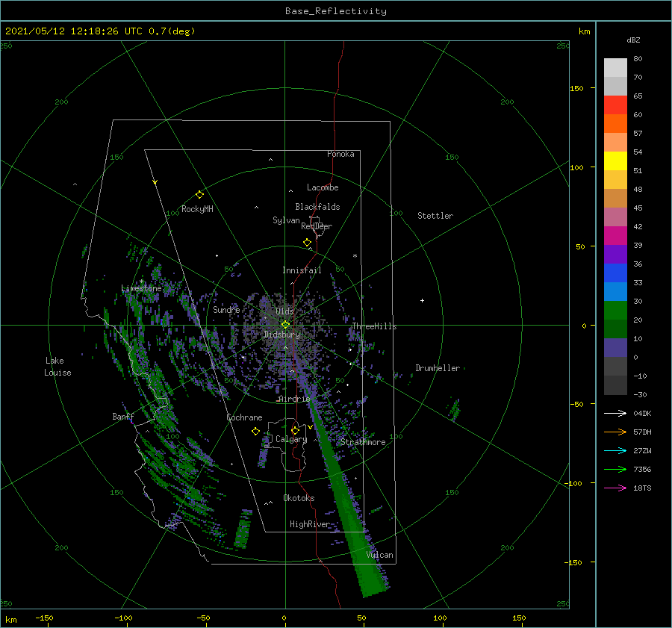Click the Calgary city label

tap(291, 439)
